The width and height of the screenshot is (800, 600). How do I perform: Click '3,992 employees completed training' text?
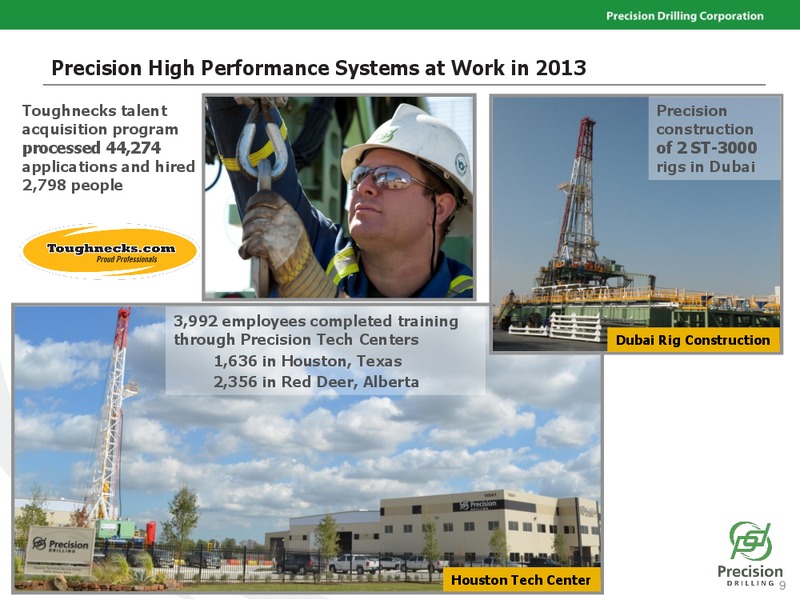point(316,321)
